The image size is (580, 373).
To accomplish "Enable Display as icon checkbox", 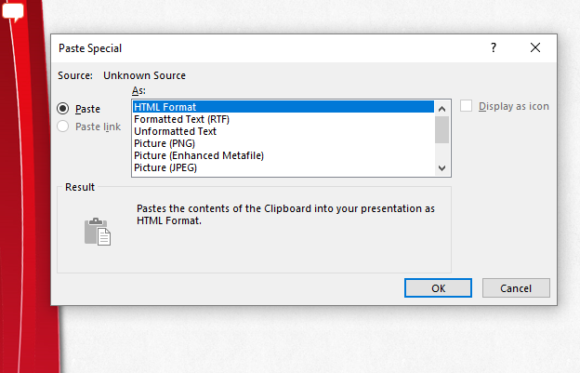I will click(x=466, y=106).
